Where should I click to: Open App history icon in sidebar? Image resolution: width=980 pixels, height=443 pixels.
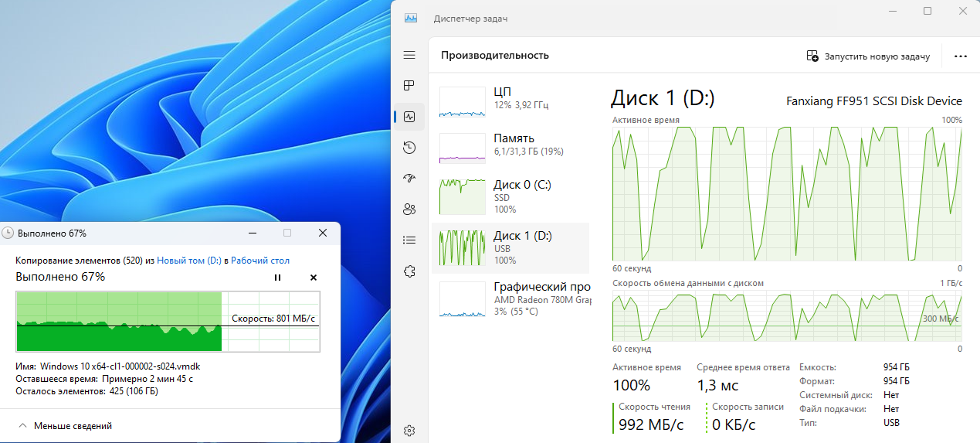(409, 148)
